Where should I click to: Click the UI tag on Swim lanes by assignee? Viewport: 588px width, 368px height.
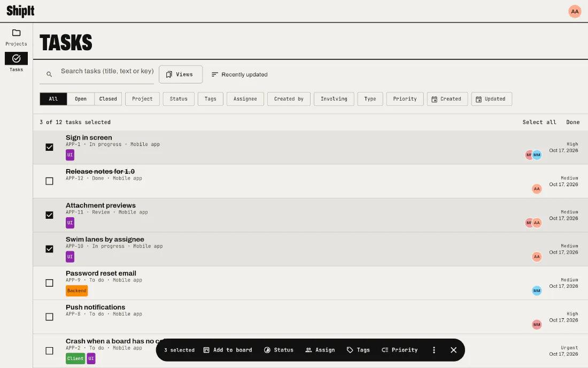pos(69,257)
